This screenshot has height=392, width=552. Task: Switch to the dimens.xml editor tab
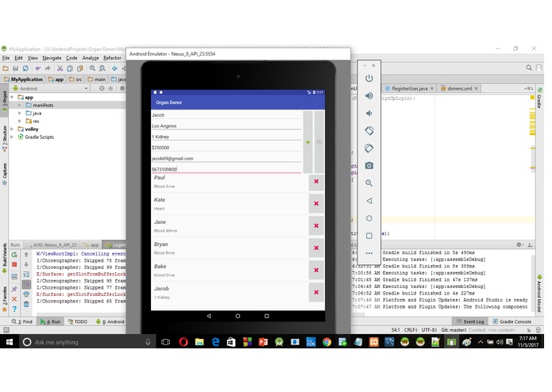(x=459, y=89)
